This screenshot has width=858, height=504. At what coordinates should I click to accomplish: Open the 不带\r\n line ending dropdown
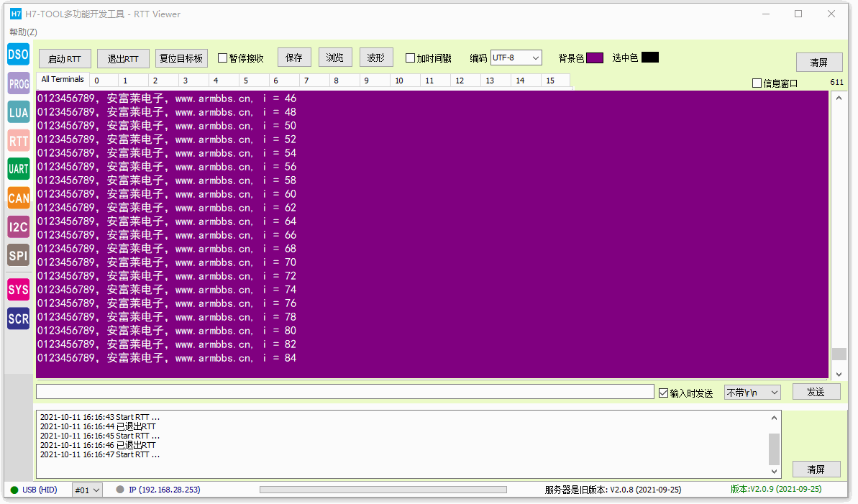click(752, 393)
